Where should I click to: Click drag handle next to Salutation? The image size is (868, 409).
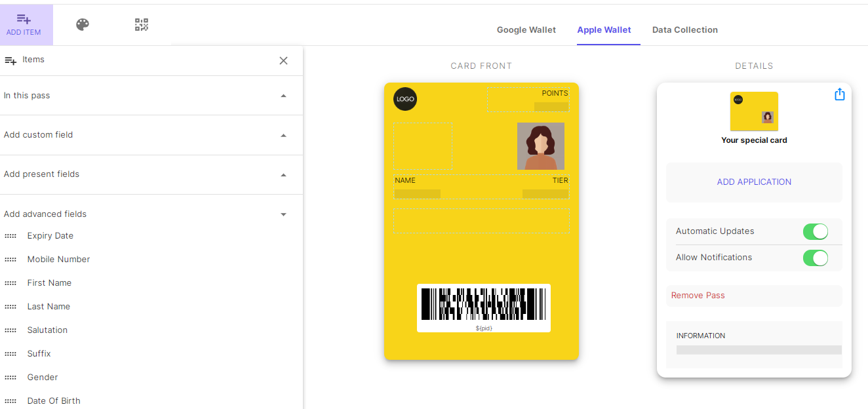pos(10,330)
